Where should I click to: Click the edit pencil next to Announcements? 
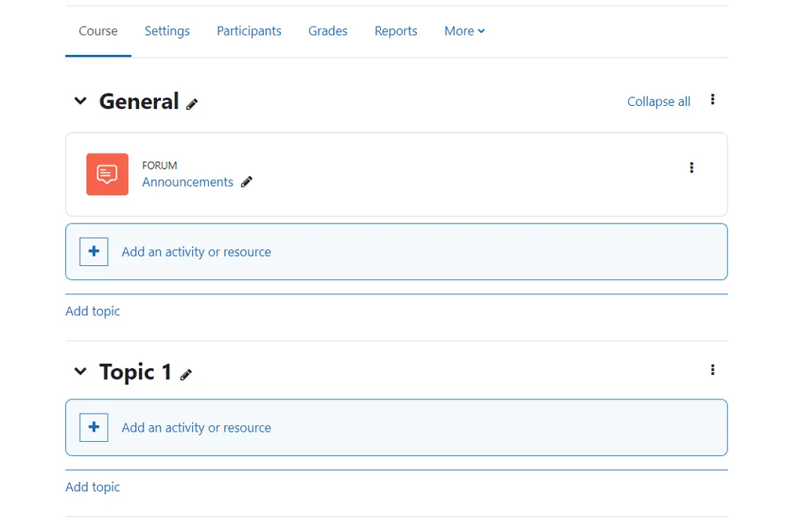pyautogui.click(x=246, y=181)
